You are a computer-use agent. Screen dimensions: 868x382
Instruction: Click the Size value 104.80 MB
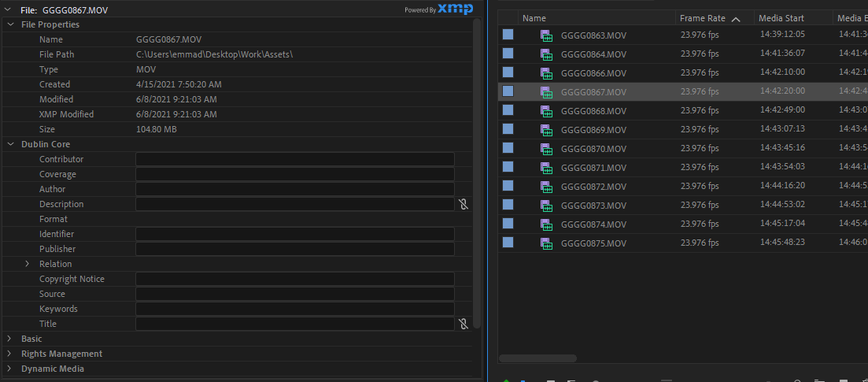[156, 129]
